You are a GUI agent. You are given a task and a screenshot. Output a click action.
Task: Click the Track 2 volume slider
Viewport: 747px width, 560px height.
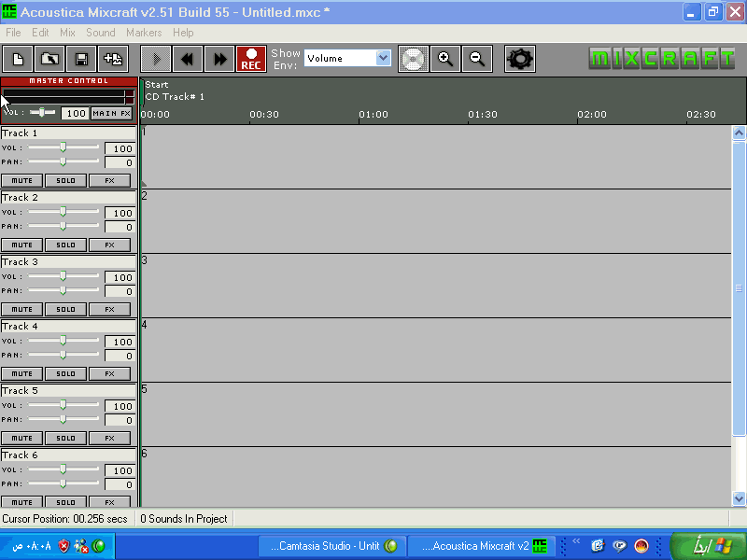coord(63,212)
